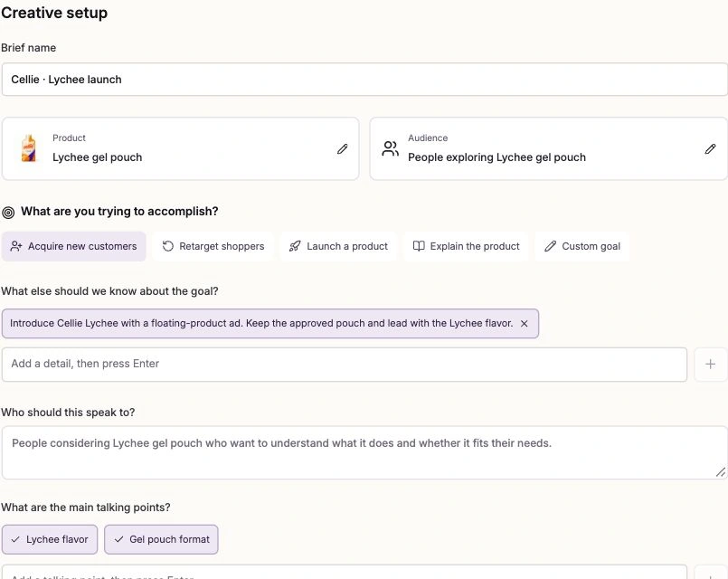
Task: Click the Creative setup heading
Action: tap(54, 13)
